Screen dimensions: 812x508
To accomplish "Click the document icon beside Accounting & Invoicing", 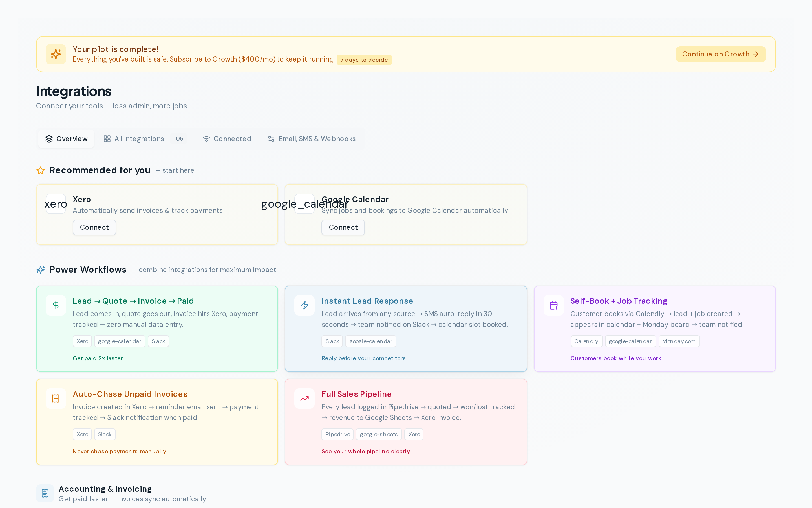I will click(45, 493).
